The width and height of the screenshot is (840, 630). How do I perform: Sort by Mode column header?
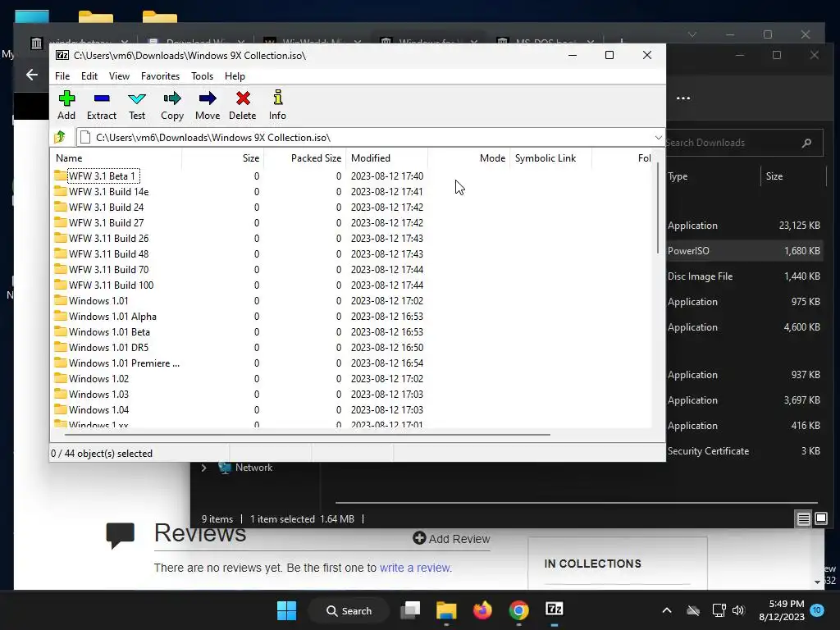click(x=468, y=158)
